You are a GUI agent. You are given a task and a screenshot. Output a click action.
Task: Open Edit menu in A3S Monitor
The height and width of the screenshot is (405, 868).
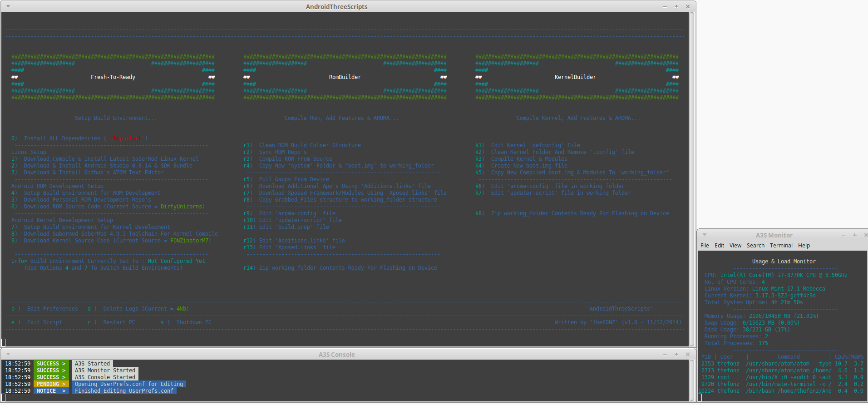pyautogui.click(x=720, y=245)
